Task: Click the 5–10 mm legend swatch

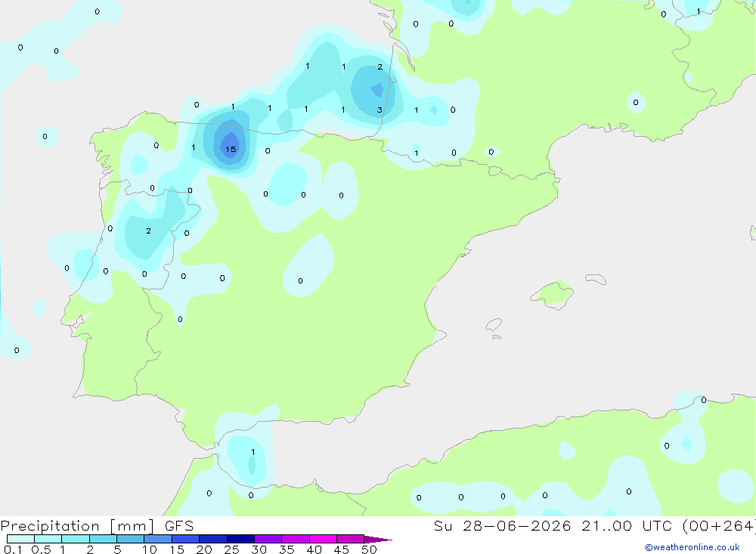Action: (131, 539)
